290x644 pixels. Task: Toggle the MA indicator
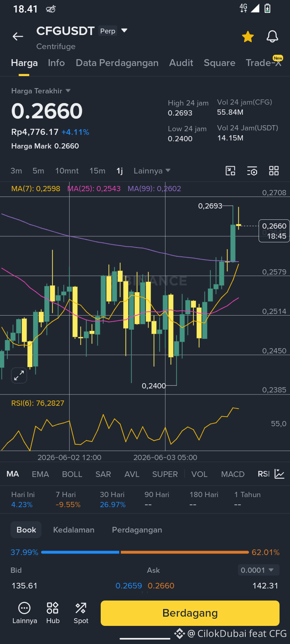pos(13,474)
